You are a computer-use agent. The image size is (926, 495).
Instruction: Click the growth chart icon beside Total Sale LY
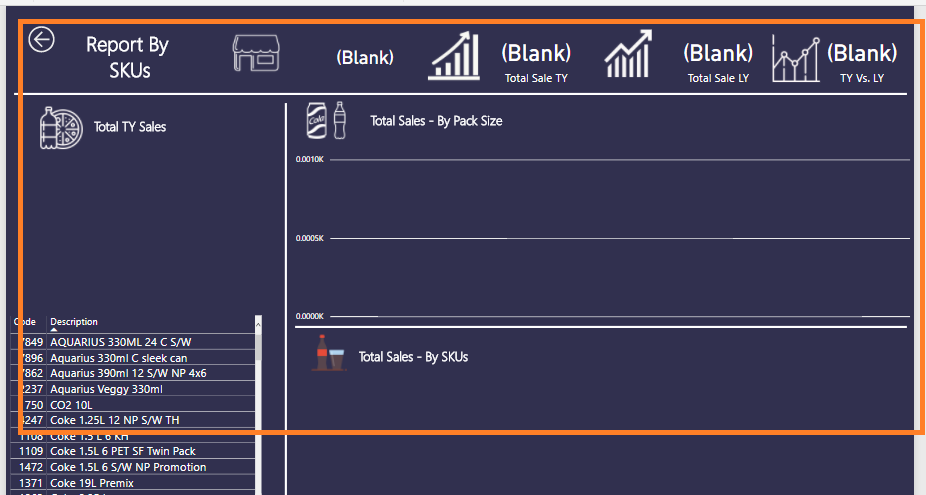pyautogui.click(x=628, y=54)
